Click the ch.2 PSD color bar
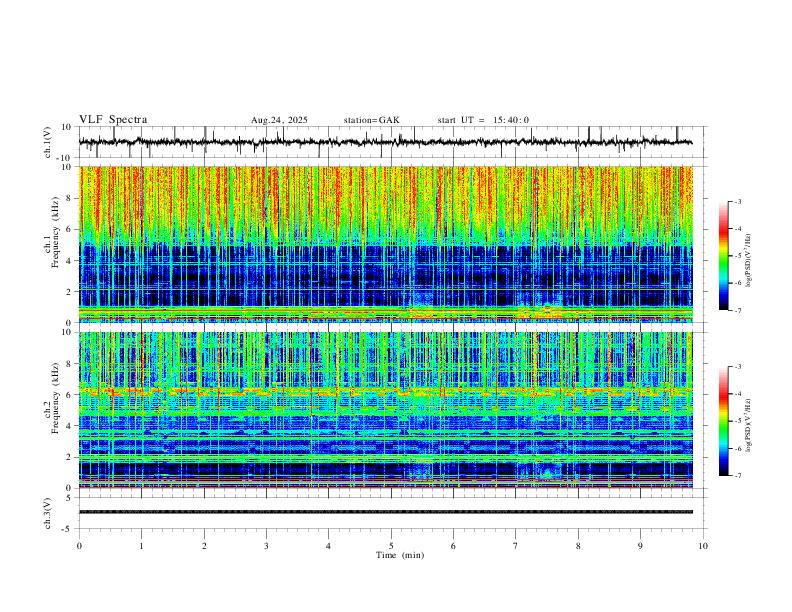This screenshot has height=612, width=792. (723, 421)
